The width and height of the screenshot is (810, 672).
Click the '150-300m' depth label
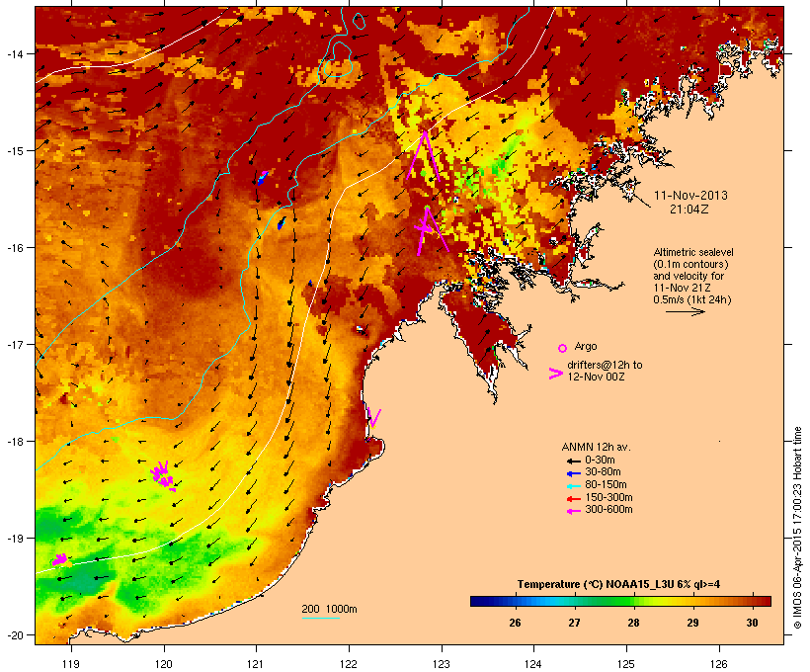coord(608,497)
